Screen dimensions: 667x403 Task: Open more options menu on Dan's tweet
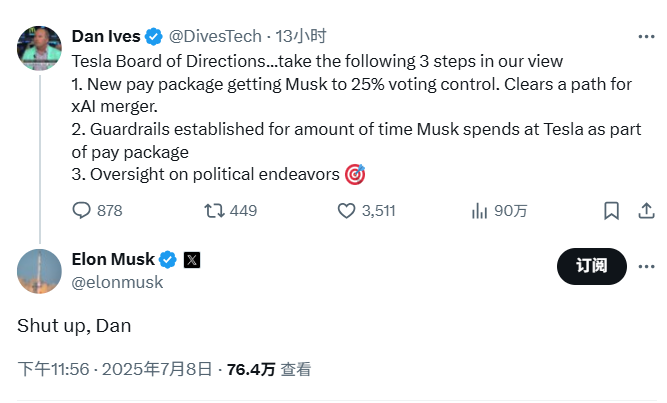(646, 36)
